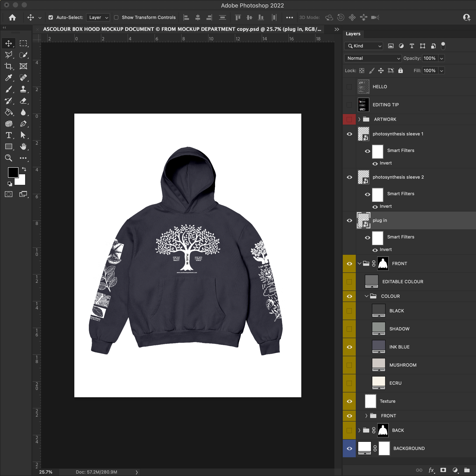
Task: Select the photosynthesis sleeve 2 layer
Action: 398,177
